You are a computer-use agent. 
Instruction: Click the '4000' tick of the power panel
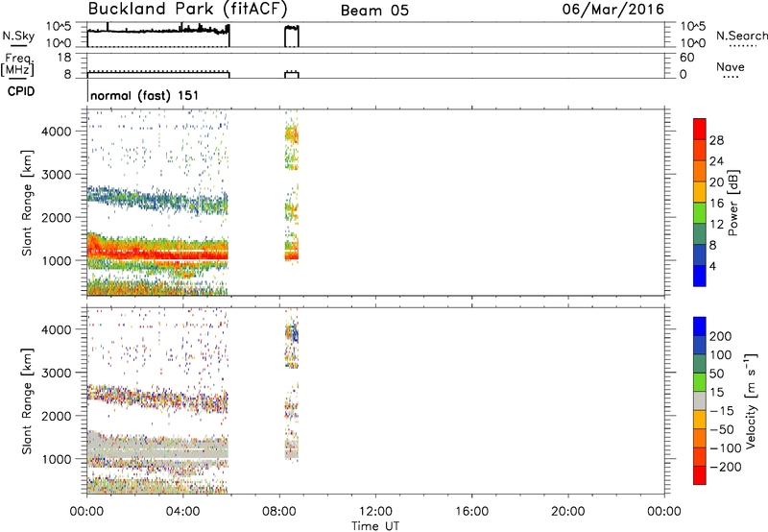coord(57,132)
